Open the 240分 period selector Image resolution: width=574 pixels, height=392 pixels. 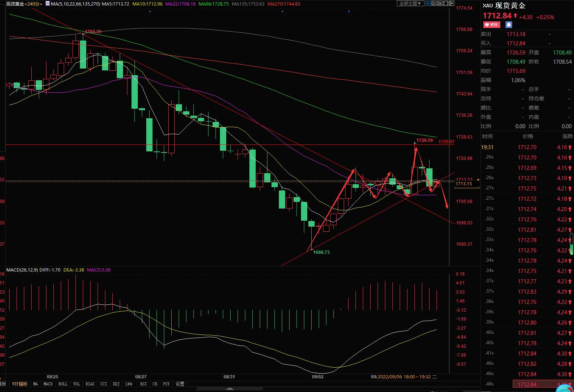34,4
